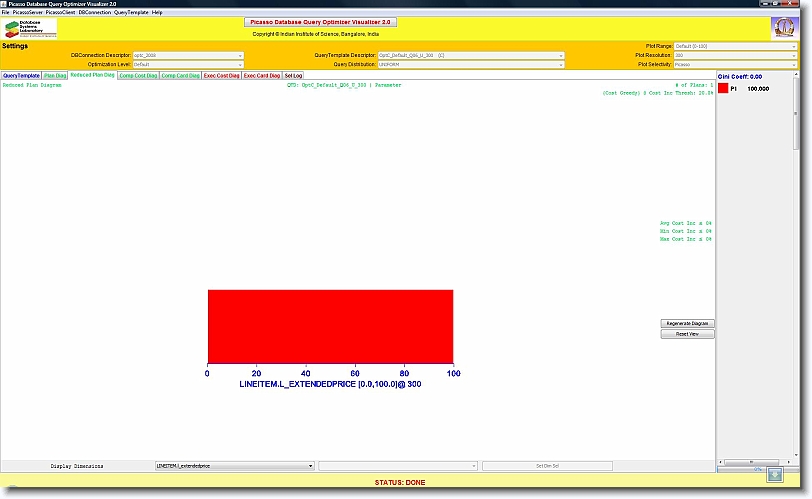Click the Database Systems Laboratory logo
This screenshot has width=812, height=499.
coord(31,28)
